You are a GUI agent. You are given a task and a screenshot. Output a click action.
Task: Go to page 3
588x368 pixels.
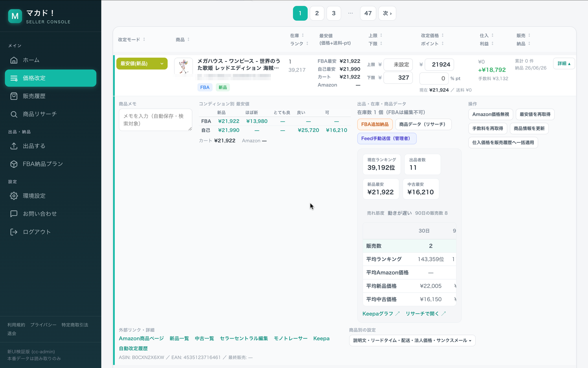pos(334,13)
